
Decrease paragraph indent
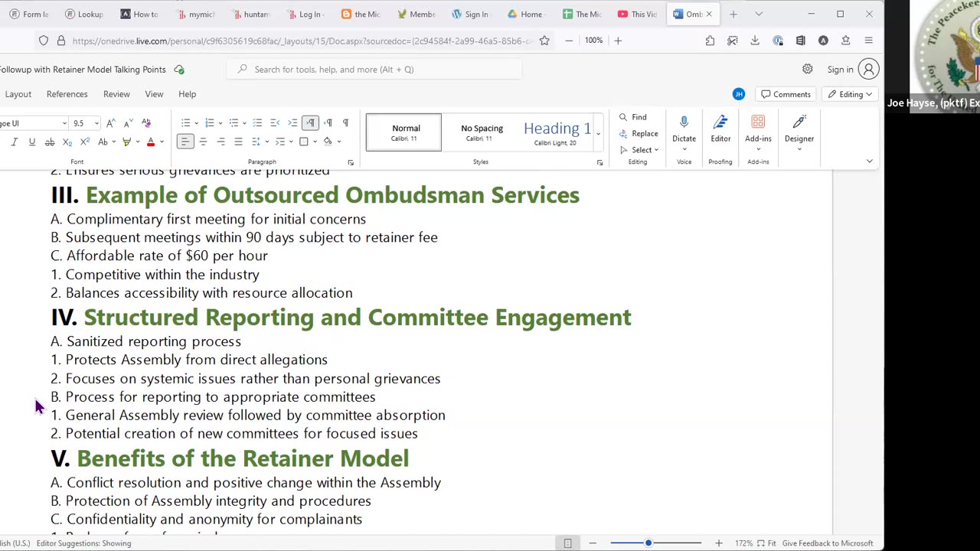click(275, 123)
